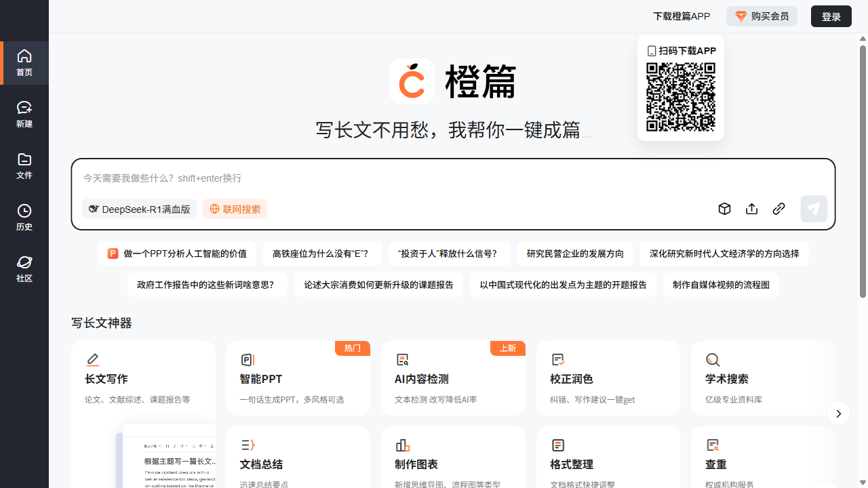The width and height of the screenshot is (868, 488).
Task: Click the 登录 login button
Action: [831, 16]
